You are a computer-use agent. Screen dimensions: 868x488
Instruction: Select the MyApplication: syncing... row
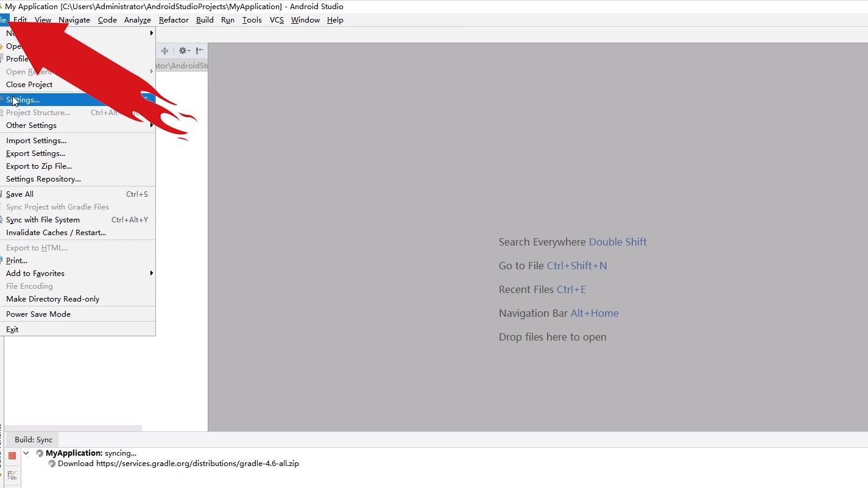pyautogui.click(x=91, y=453)
